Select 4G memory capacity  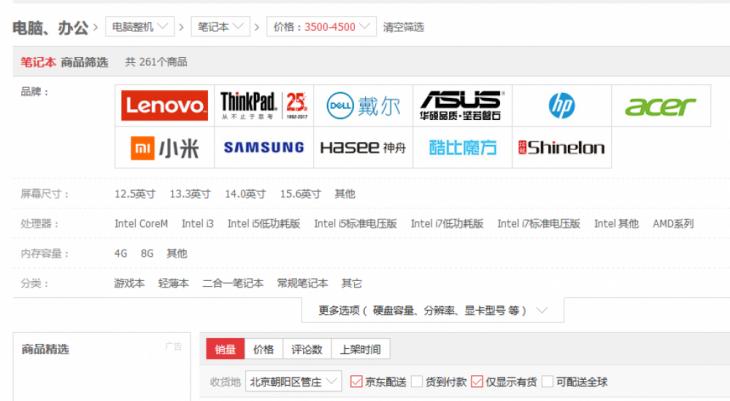click(121, 253)
